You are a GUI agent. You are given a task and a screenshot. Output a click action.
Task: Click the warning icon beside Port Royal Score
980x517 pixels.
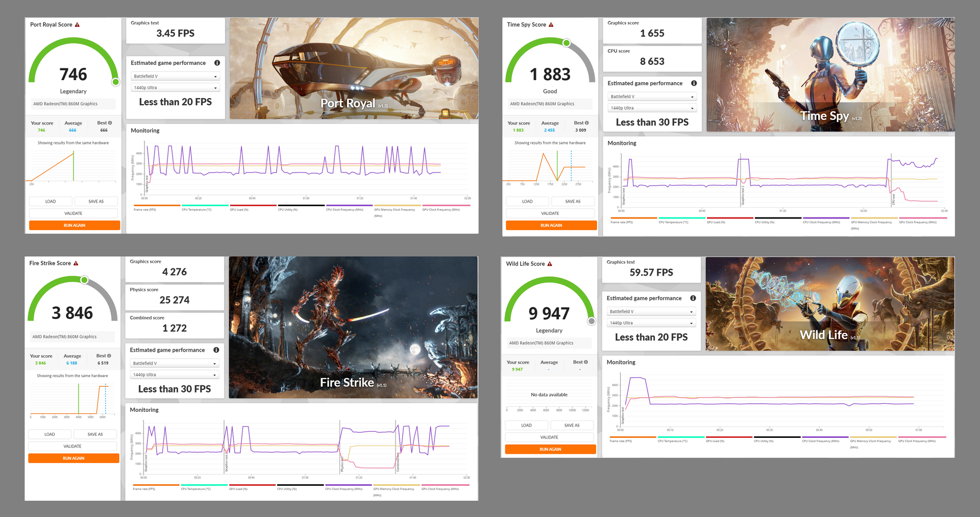click(x=77, y=24)
